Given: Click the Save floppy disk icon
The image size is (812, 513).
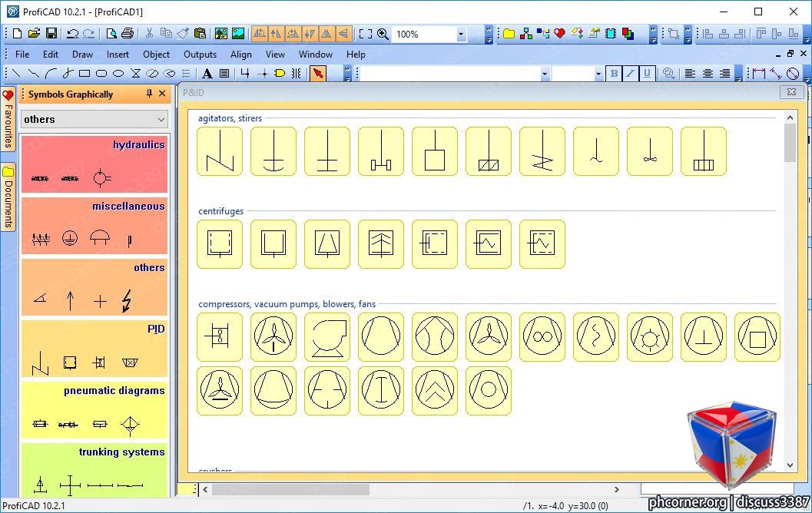Looking at the screenshot, I should [51, 34].
